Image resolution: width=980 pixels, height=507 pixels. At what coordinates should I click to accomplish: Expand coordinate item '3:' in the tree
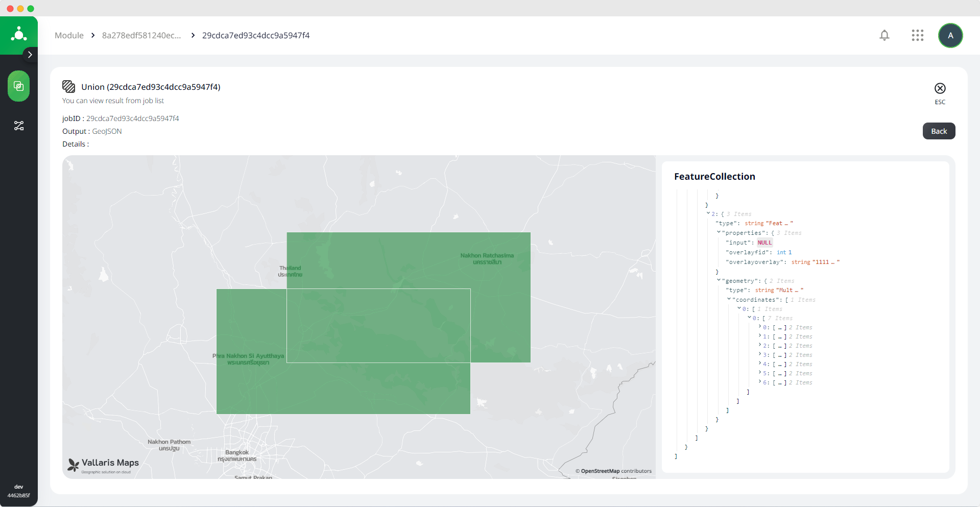(760, 354)
